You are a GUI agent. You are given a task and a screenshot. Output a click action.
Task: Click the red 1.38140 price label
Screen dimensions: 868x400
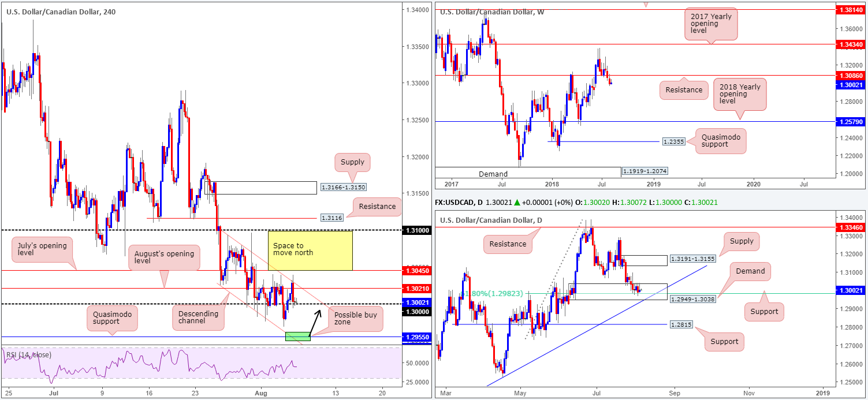click(x=851, y=10)
